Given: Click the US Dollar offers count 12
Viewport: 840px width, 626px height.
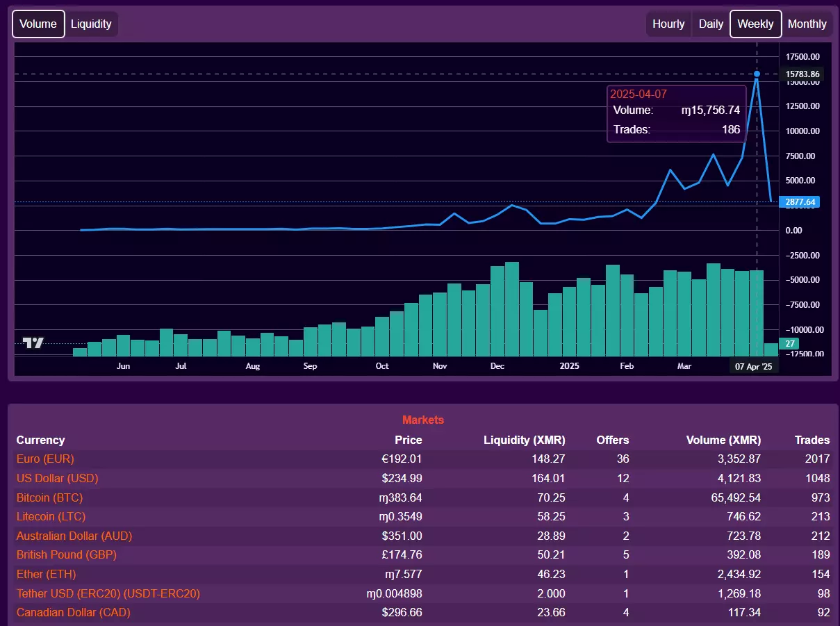Looking at the screenshot, I should (x=623, y=478).
